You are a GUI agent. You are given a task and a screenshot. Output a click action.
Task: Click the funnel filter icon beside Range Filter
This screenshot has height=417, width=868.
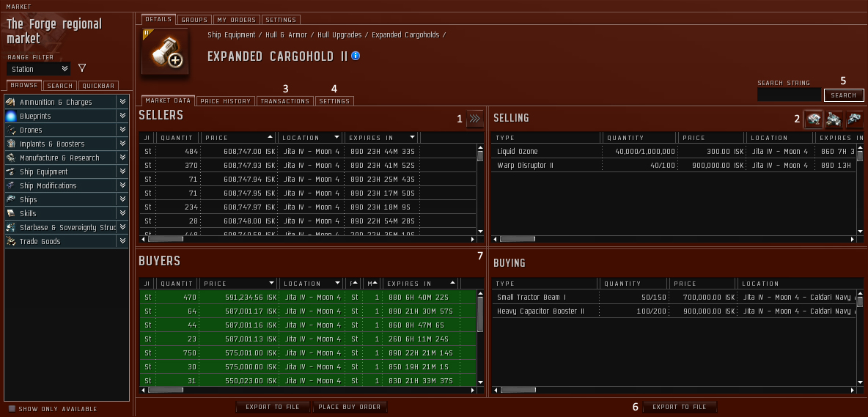click(82, 68)
